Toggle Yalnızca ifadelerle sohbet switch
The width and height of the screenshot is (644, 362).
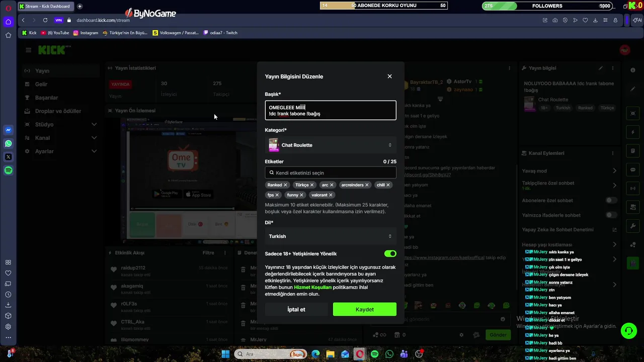click(x=611, y=215)
